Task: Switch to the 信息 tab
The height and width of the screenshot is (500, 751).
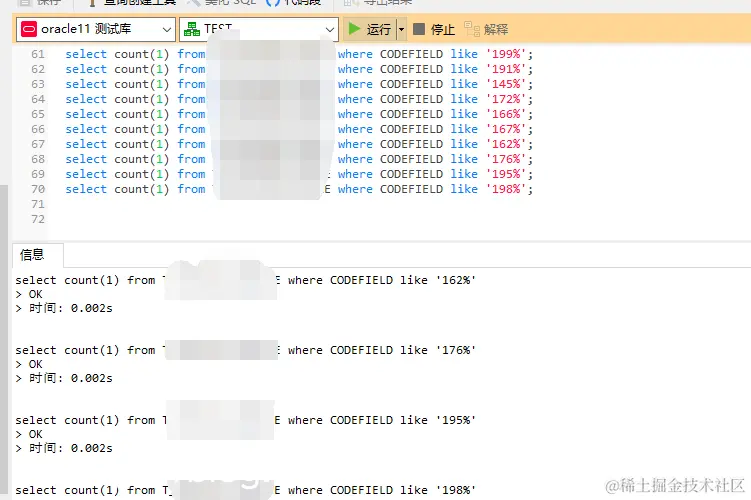Action: [x=37, y=255]
